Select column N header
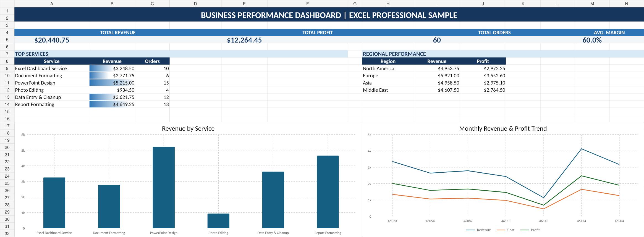Screen dimensions: 644x237 (627, 4)
